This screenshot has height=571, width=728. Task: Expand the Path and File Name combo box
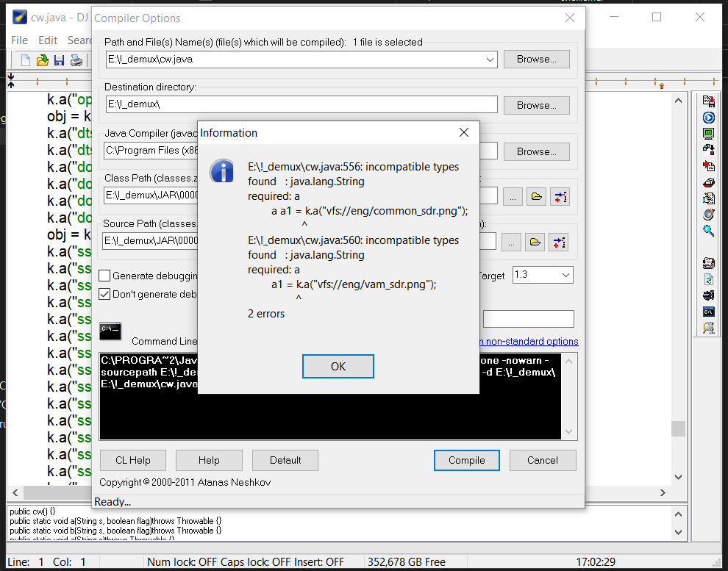click(x=490, y=60)
